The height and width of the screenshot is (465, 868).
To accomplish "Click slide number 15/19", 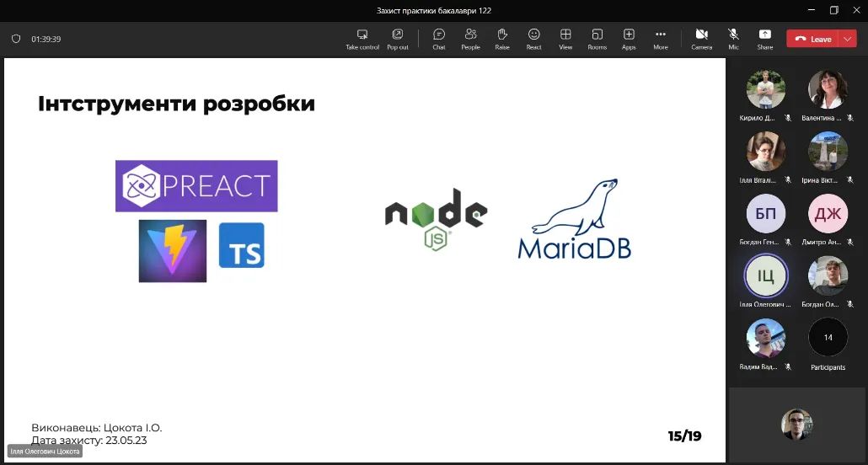I will click(x=685, y=436).
